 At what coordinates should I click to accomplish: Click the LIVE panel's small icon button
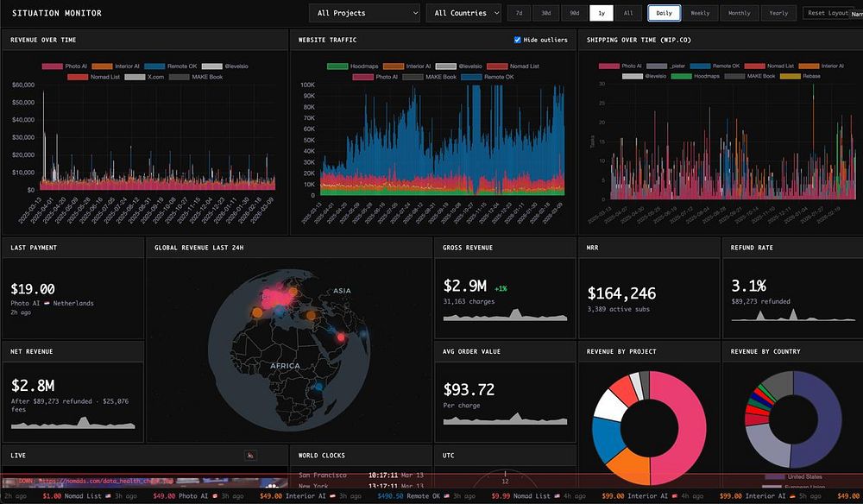(250, 456)
